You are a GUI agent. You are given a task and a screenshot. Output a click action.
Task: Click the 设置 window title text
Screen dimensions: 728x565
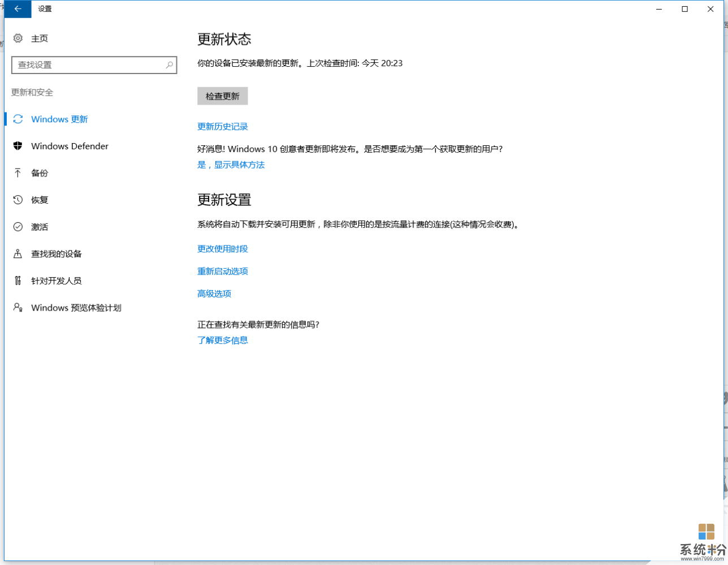(x=45, y=9)
